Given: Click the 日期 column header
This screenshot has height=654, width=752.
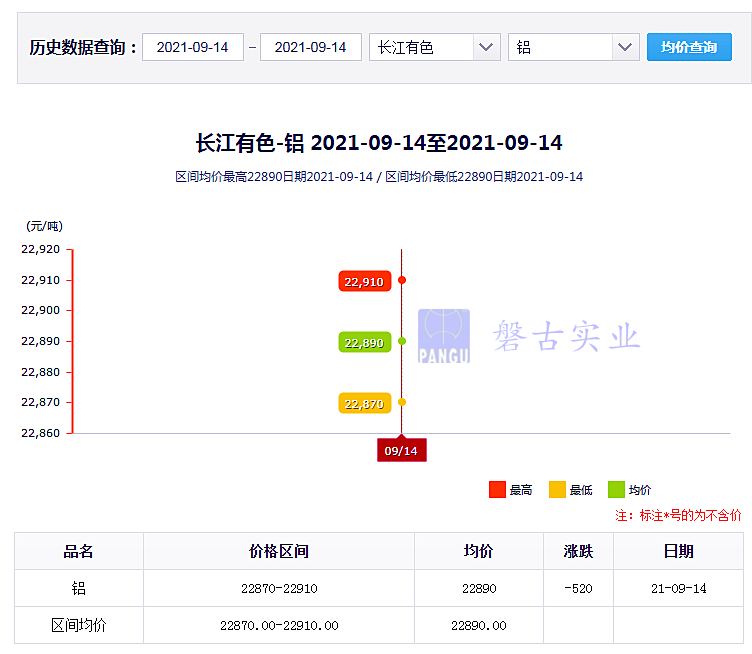Looking at the screenshot, I should click(x=679, y=551).
